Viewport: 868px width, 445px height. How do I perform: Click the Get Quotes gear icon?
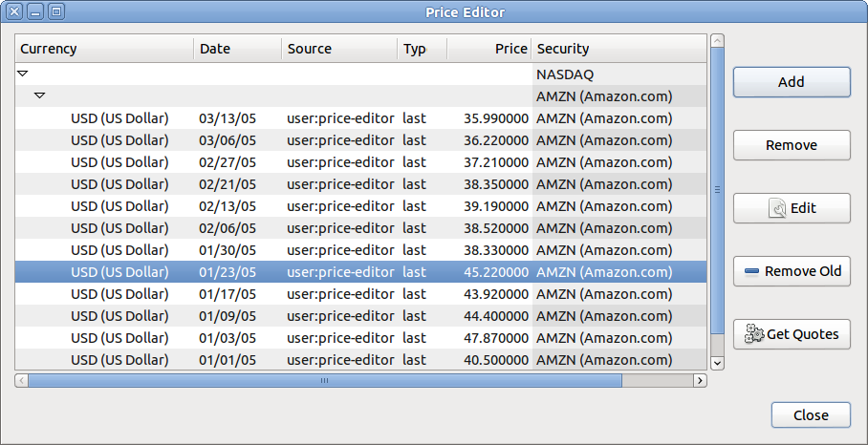pyautogui.click(x=753, y=334)
